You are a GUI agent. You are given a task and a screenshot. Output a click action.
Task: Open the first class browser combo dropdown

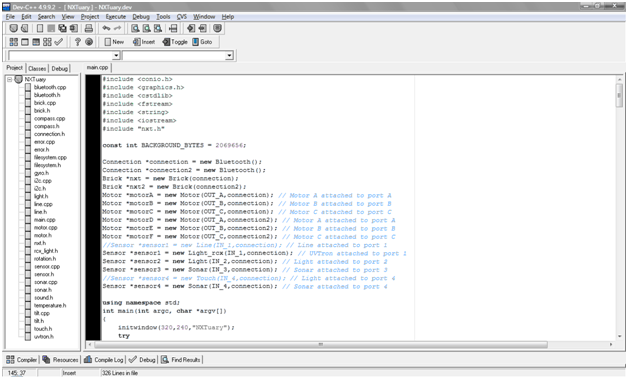(116, 56)
